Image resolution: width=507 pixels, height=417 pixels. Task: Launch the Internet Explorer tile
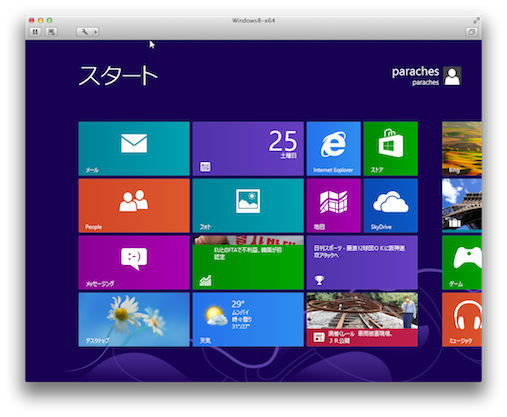tap(334, 149)
